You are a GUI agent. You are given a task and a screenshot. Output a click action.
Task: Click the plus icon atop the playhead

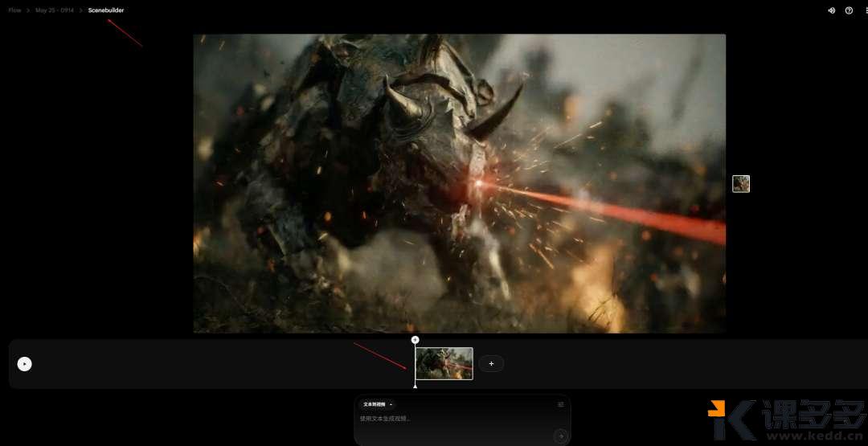[x=416, y=340]
